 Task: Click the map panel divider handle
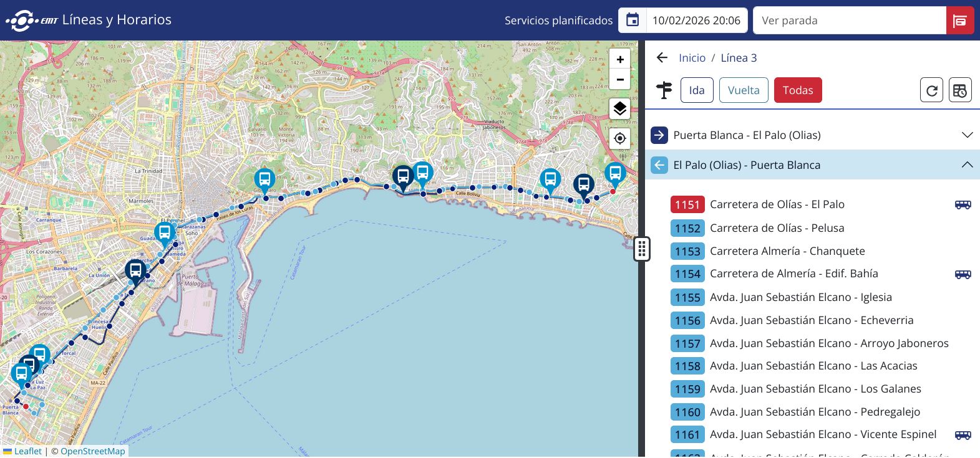tap(642, 249)
